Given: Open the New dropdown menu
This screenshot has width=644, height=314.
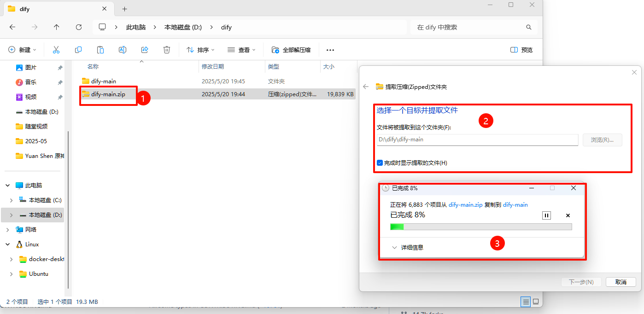Looking at the screenshot, I should [x=22, y=50].
